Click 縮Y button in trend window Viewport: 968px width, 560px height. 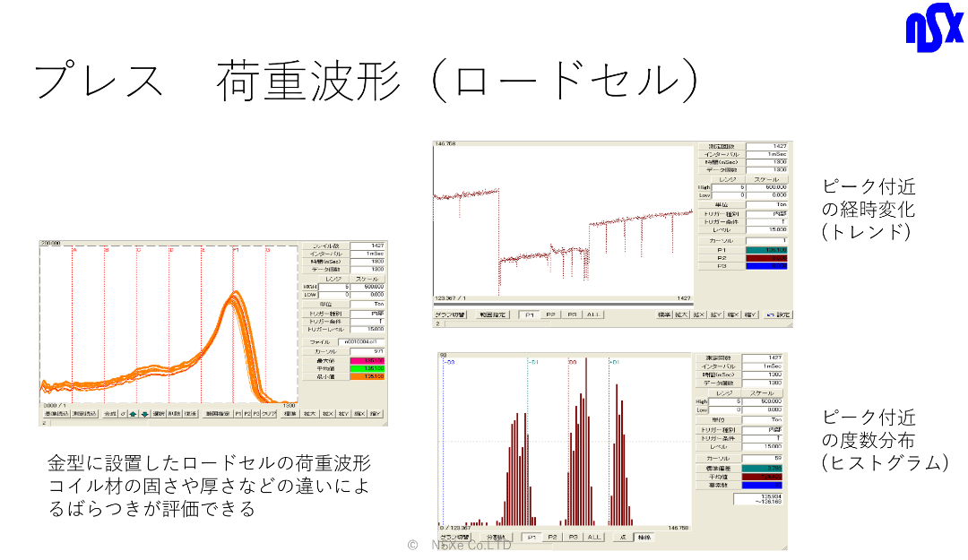click(x=750, y=314)
